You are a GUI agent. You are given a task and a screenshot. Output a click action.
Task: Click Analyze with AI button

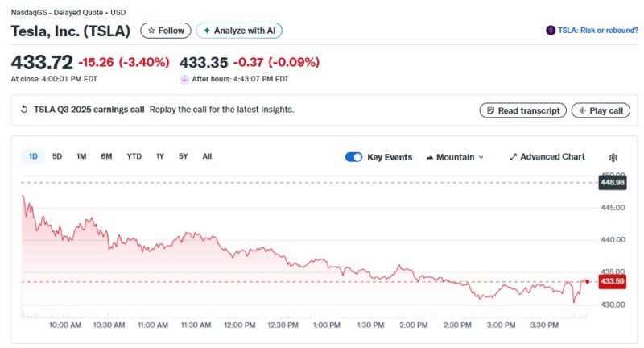(239, 31)
